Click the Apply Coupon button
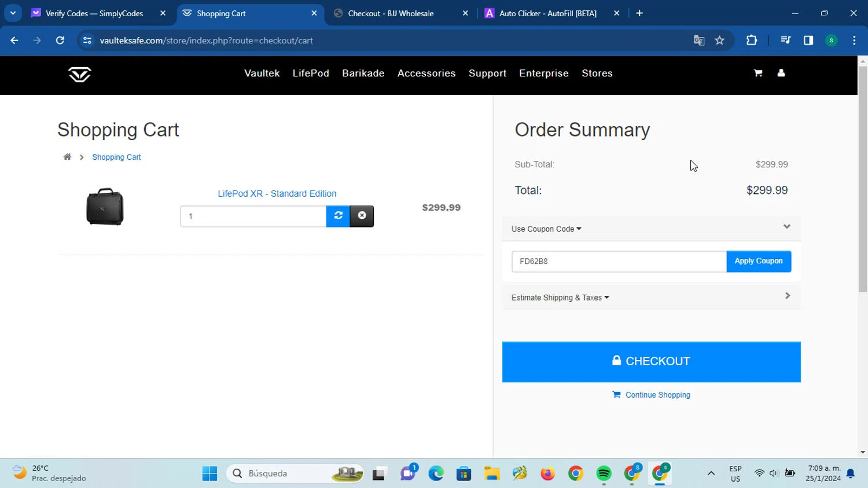The height and width of the screenshot is (488, 868). [x=759, y=261]
